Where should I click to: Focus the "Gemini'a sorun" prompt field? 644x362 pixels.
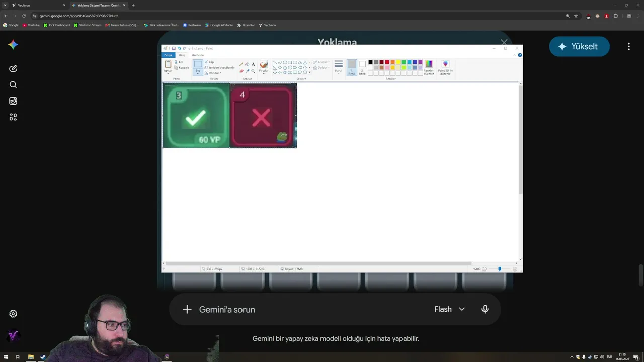(312, 309)
